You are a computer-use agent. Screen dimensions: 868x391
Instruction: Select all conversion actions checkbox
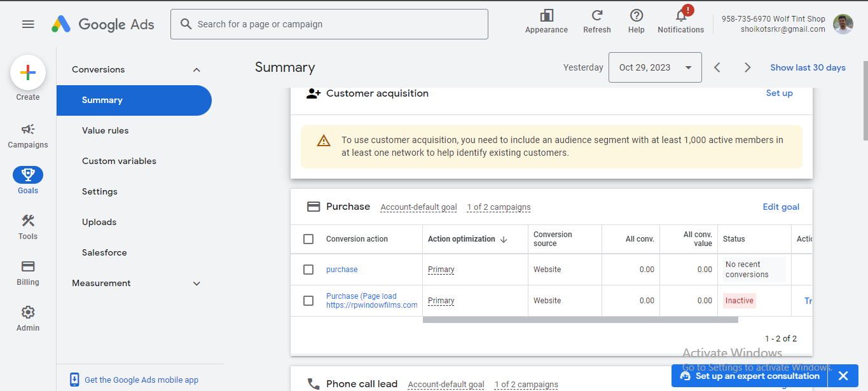(x=308, y=239)
